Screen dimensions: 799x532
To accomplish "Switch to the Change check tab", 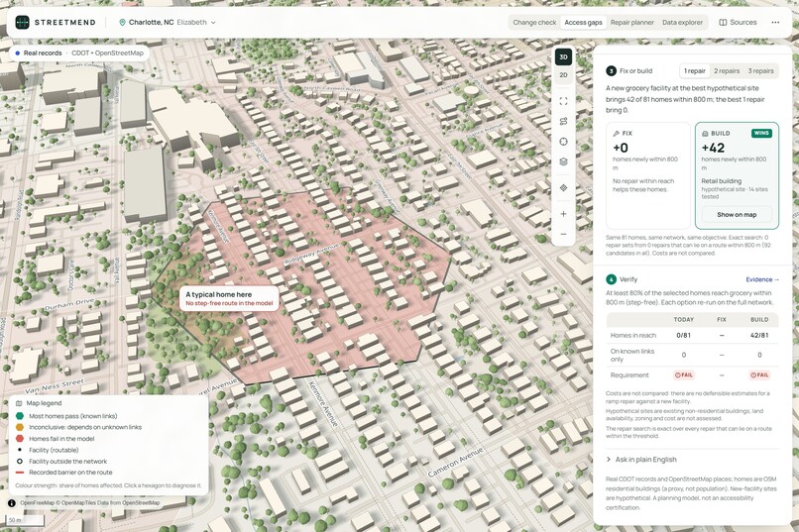I will pos(534,23).
